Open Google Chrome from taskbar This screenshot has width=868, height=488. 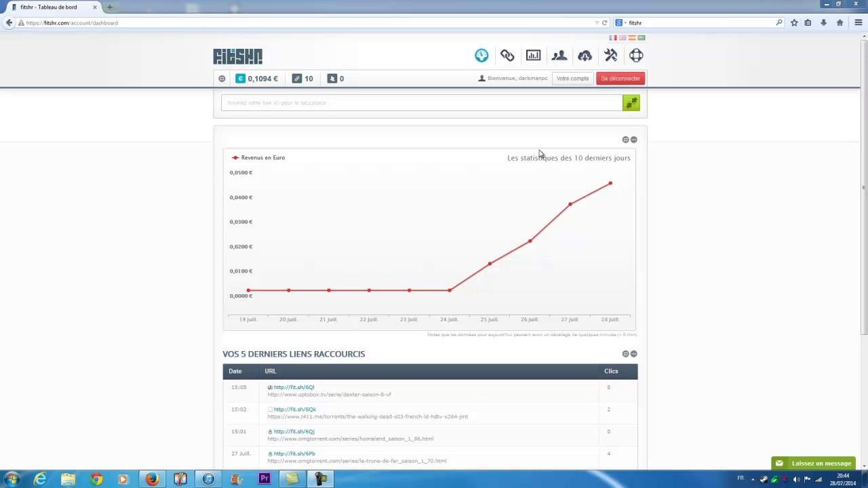tap(96, 479)
